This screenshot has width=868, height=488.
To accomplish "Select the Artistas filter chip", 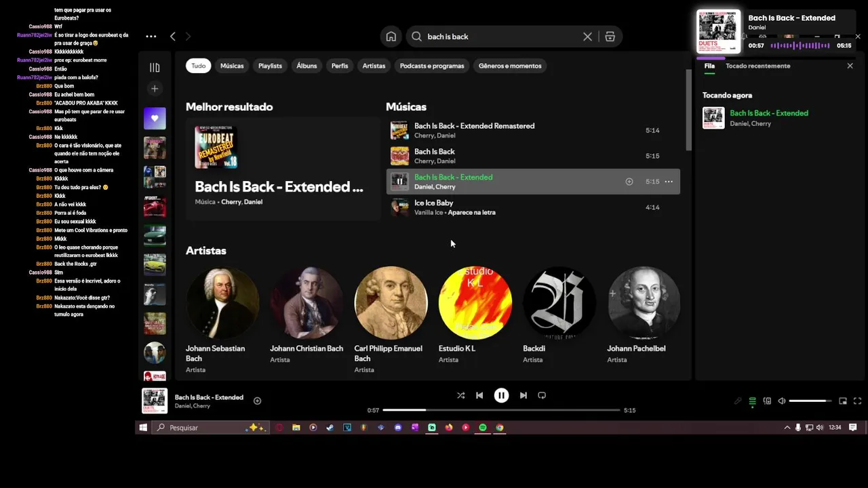I will (x=374, y=66).
